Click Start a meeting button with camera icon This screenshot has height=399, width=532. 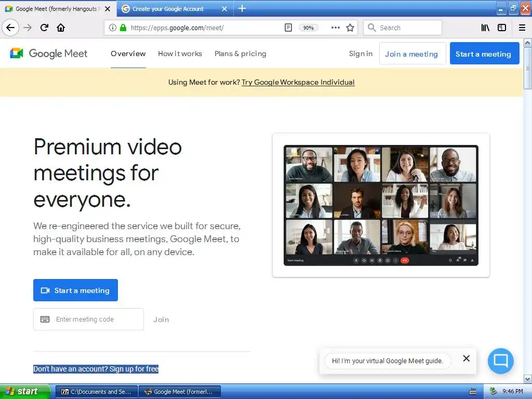(75, 290)
